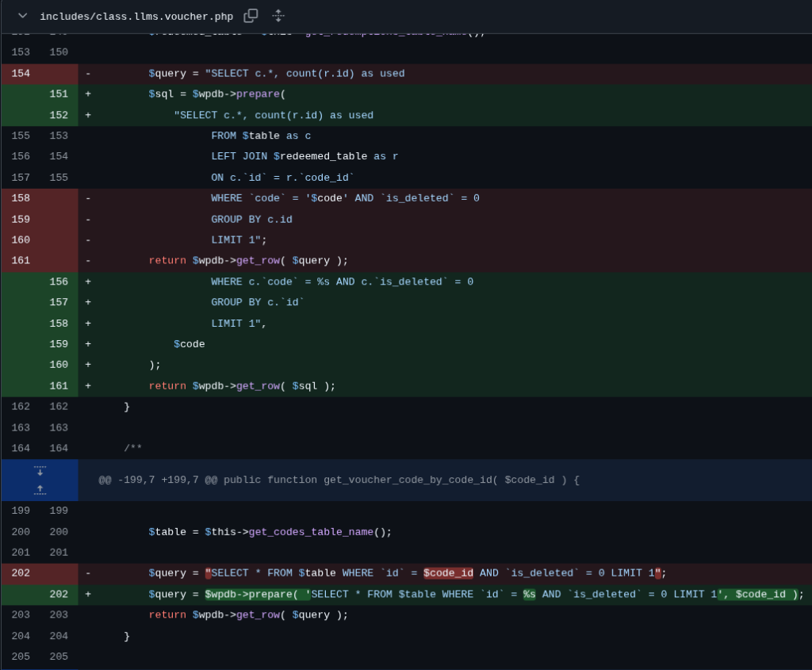Select added line number 151

pyautogui.click(x=59, y=94)
